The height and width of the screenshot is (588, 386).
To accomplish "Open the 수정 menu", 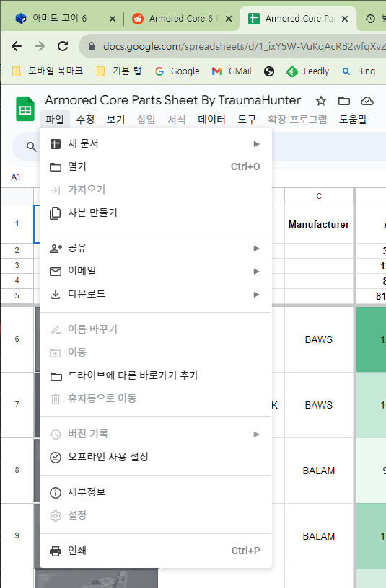I will [x=85, y=119].
